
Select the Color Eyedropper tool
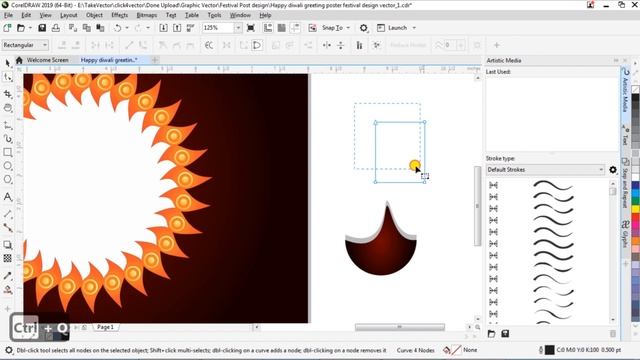coord(7,276)
